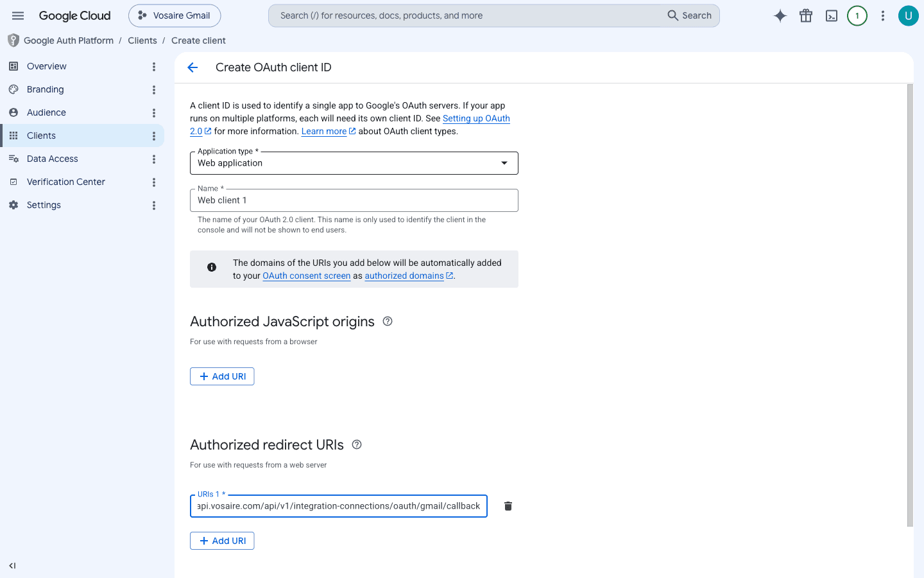Delete redirect URI 1 with trash icon
Screen dimensions: 924x578
tap(508, 506)
